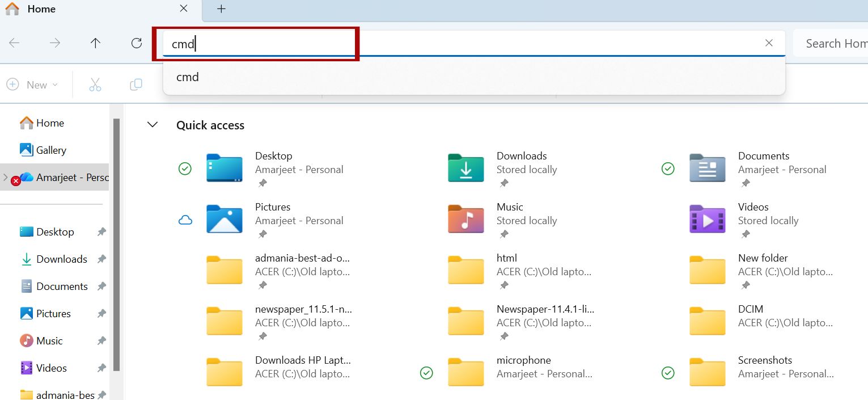Click the forward navigation arrow
The image size is (868, 400).
click(x=54, y=43)
